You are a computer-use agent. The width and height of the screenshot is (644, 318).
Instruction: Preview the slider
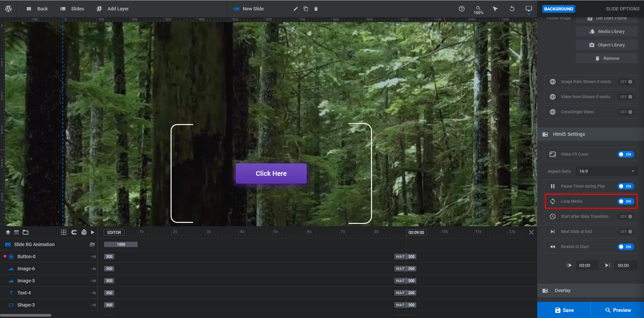point(618,310)
